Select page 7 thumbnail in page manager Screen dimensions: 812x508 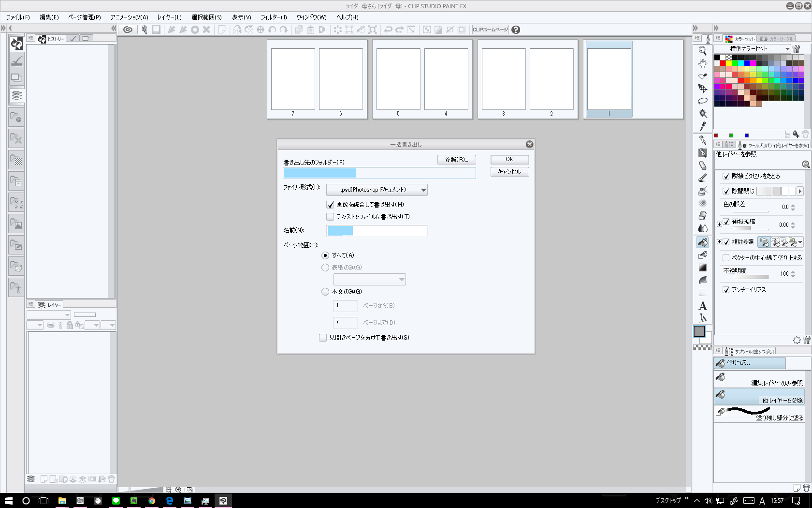(x=293, y=79)
